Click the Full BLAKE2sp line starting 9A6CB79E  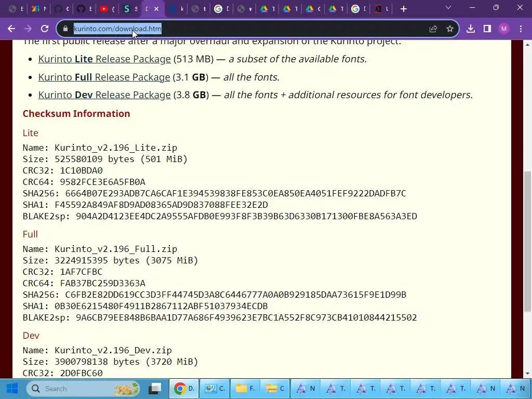pos(220,317)
